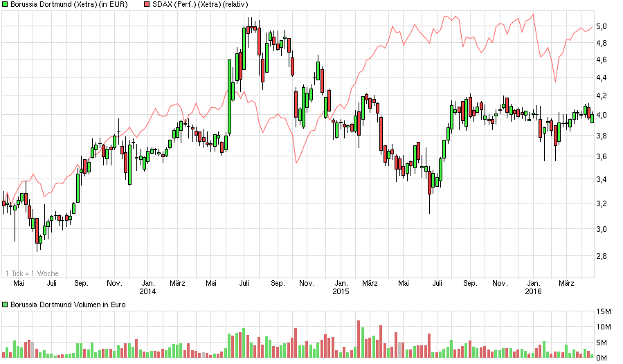The height and width of the screenshot is (364, 623).
Task: Click the candlestick at the July 2014 price peak
Action: [249, 30]
